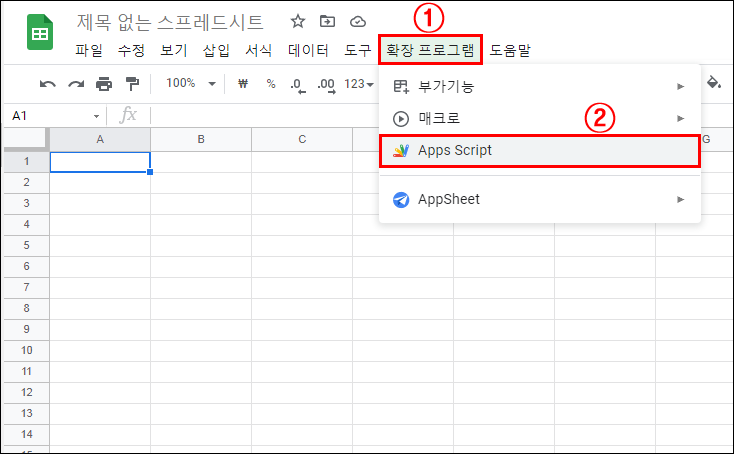Screen dimensions: 734x454
Task: Open the A1 name box dropdown
Action: 97,116
